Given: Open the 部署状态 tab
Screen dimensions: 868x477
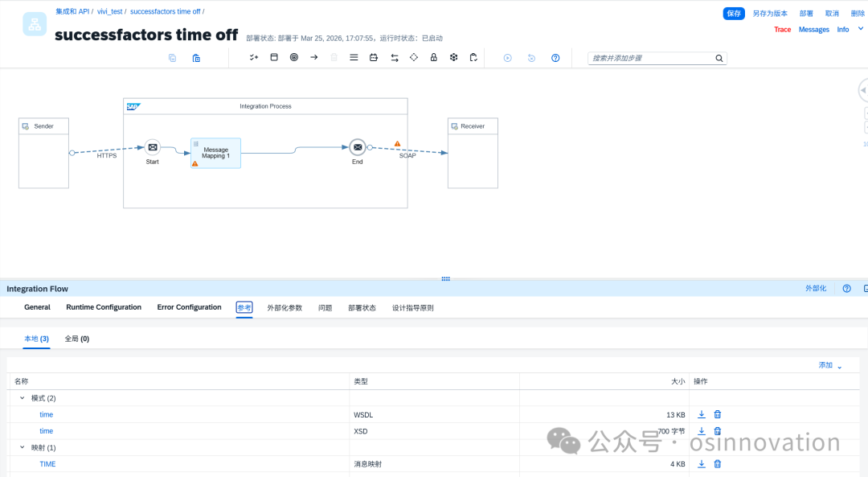Looking at the screenshot, I should pos(362,307).
